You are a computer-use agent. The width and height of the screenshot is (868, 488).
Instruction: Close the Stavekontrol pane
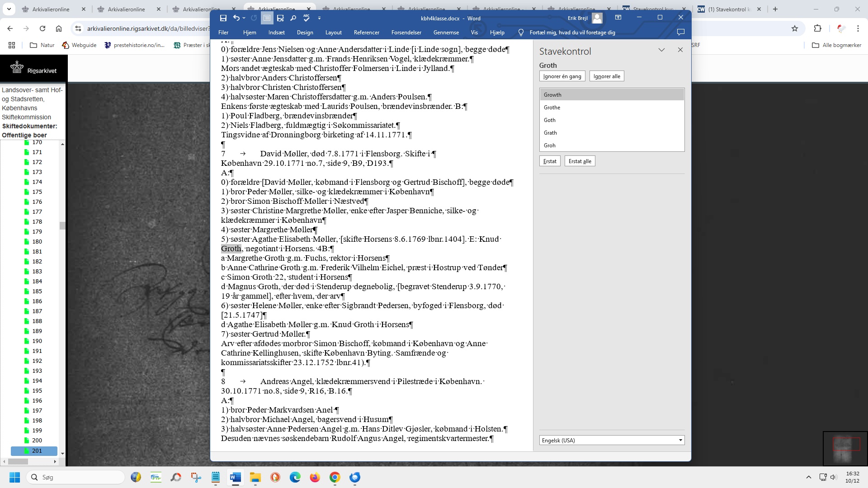680,50
